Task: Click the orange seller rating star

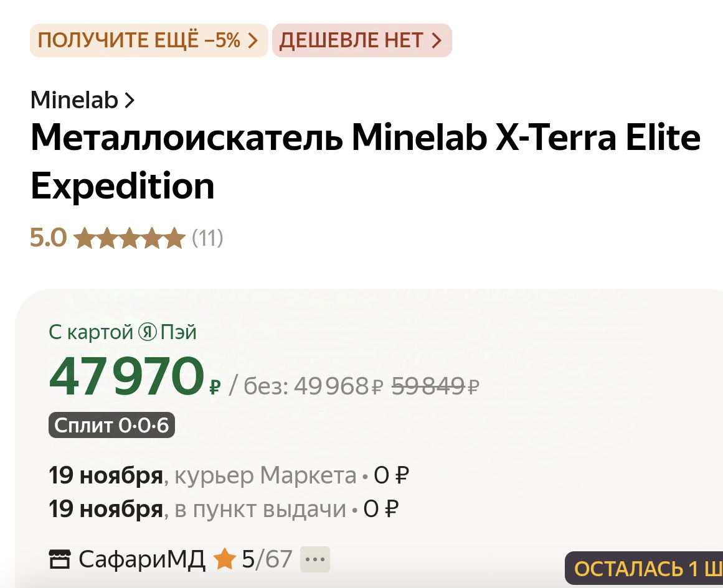Action: tap(224, 559)
